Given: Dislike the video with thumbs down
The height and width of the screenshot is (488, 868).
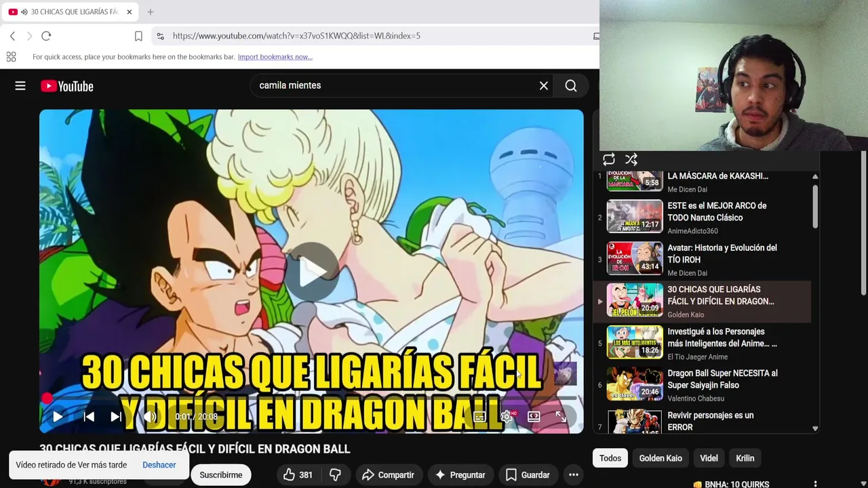Looking at the screenshot, I should point(335,475).
